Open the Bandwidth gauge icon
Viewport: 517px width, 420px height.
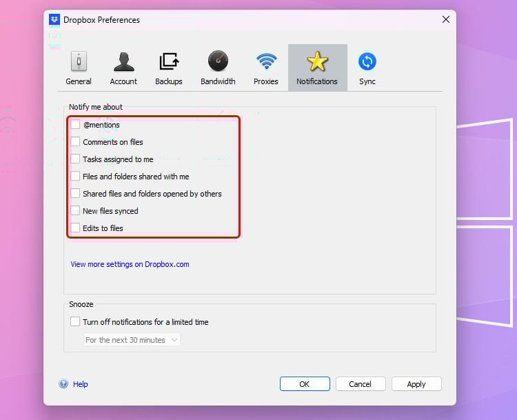(x=218, y=61)
